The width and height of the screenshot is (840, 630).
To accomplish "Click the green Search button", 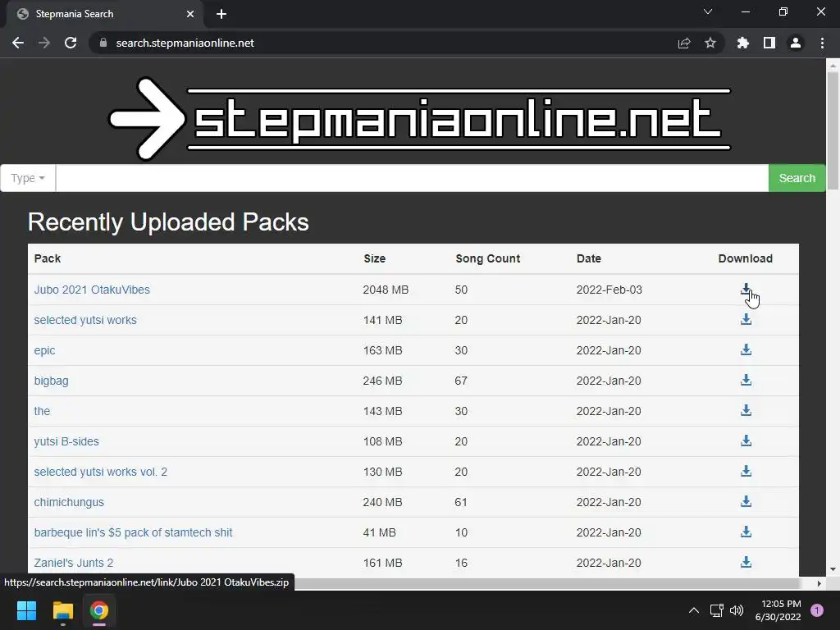I will coord(797,178).
